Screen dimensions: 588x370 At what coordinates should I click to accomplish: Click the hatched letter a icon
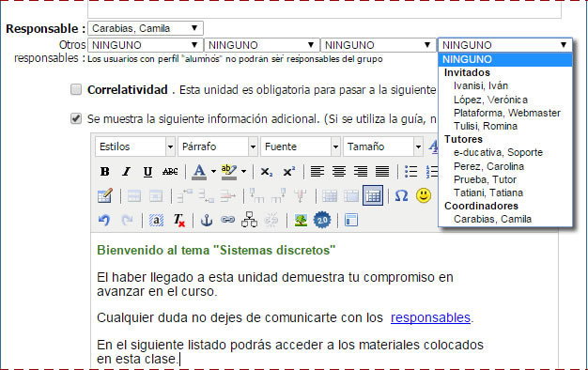tap(156, 220)
